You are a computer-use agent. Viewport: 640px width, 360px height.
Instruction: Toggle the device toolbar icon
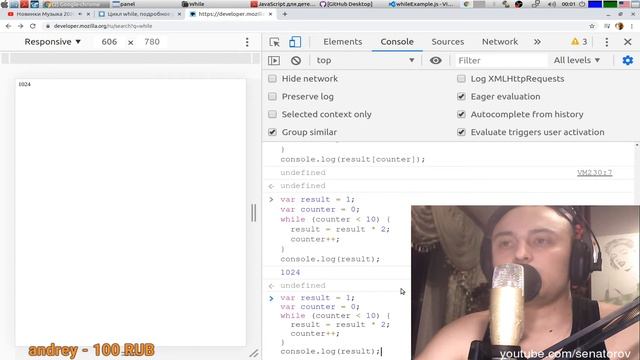[295, 42]
